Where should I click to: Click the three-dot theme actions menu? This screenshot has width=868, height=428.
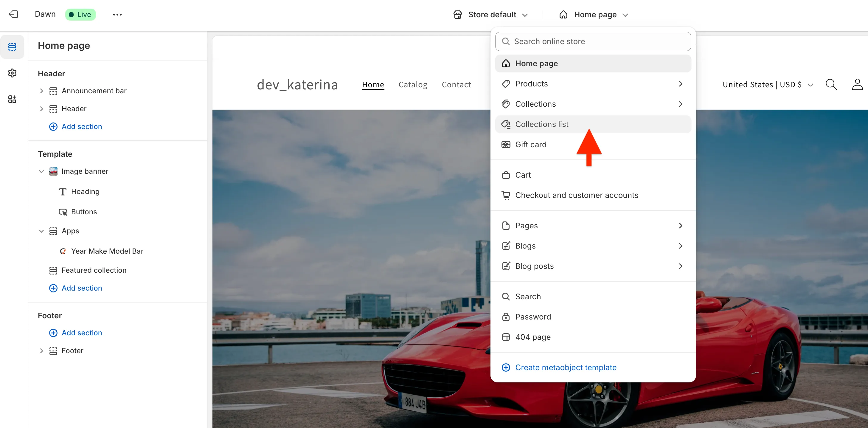[x=117, y=15]
